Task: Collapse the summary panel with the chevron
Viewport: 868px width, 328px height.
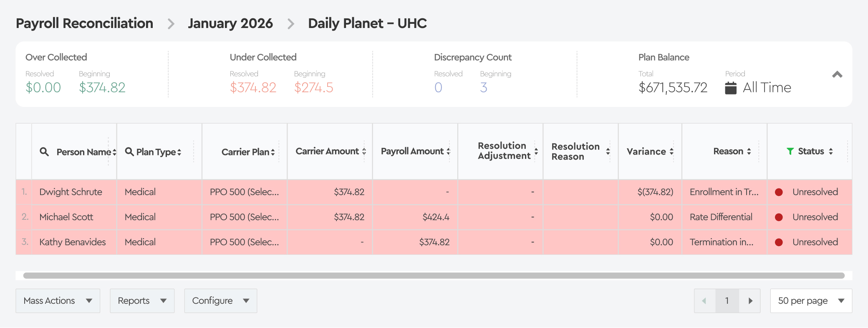Action: (x=837, y=75)
